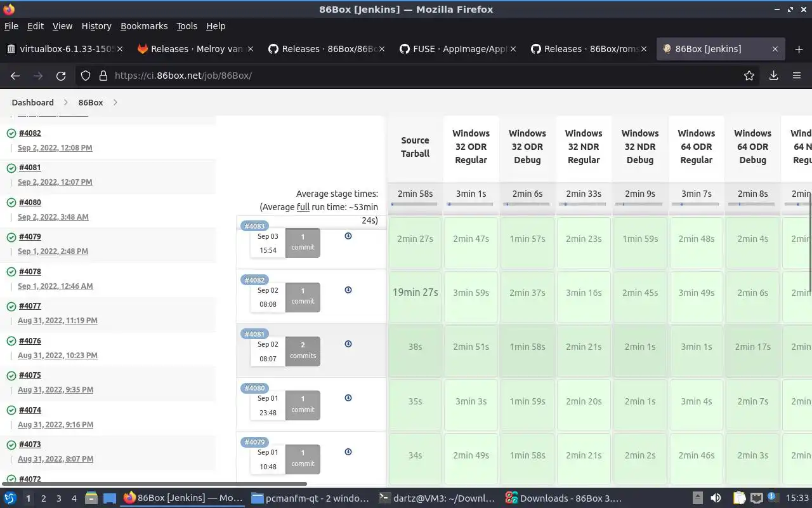The image size is (812, 508).
Task: Open the Bookmarks menu
Action: tap(144, 26)
